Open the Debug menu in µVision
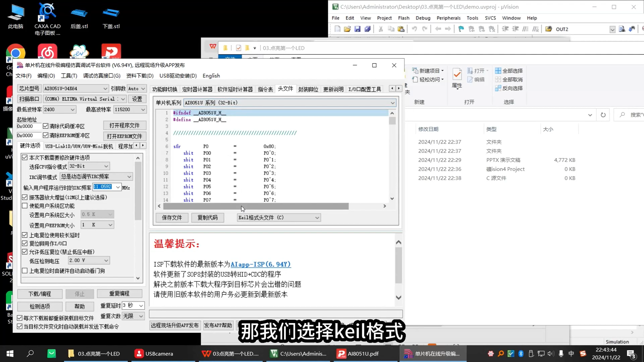 tap(423, 18)
